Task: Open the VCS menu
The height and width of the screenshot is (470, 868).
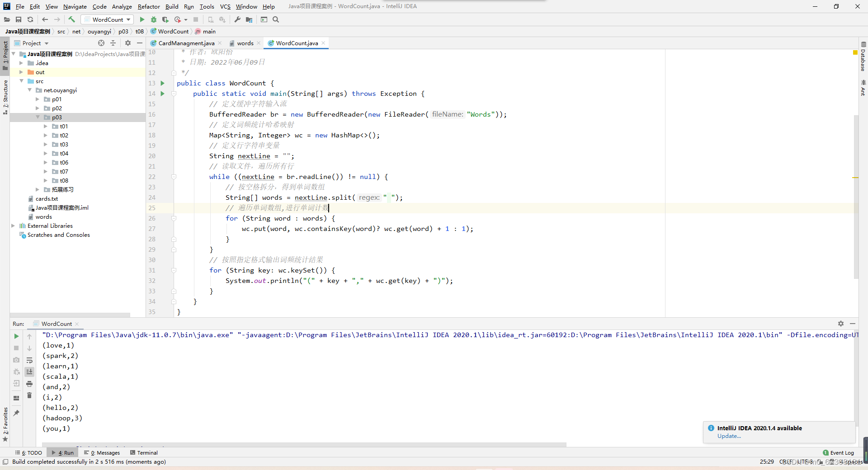Action: (225, 6)
